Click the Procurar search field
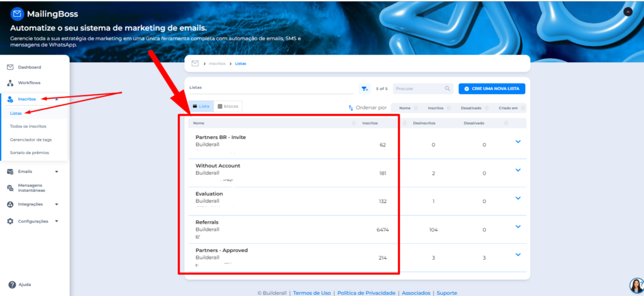 [417, 89]
